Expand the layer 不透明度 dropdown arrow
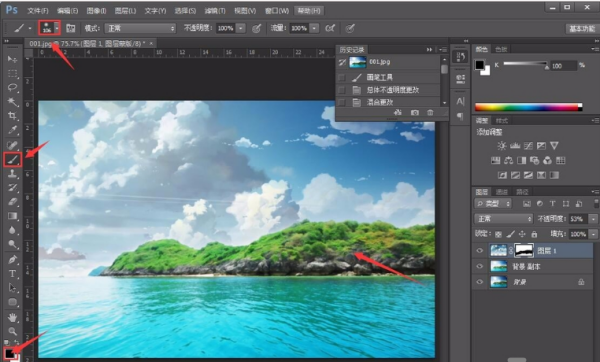The height and width of the screenshot is (362, 600). (x=593, y=219)
